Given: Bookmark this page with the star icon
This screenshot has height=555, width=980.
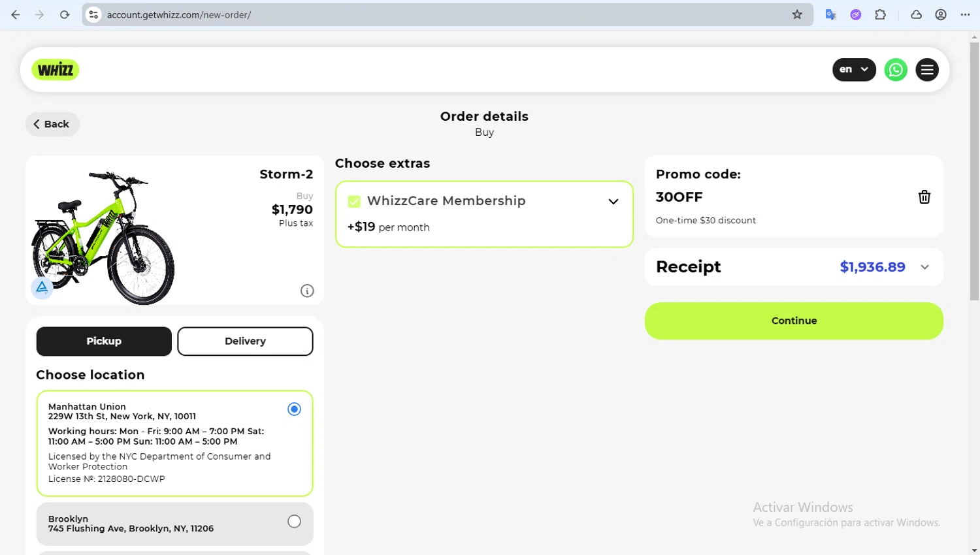Looking at the screenshot, I should click(x=797, y=14).
